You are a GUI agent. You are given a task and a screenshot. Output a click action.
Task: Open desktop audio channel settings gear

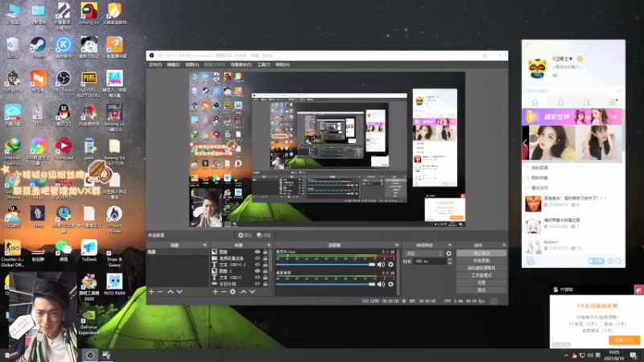[390, 284]
